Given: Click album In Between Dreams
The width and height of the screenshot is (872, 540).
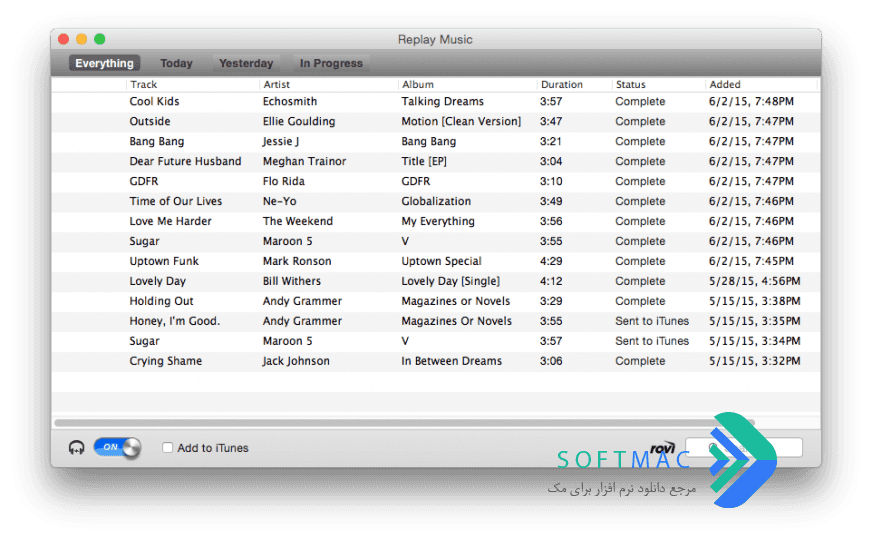Looking at the screenshot, I should coord(451,361).
